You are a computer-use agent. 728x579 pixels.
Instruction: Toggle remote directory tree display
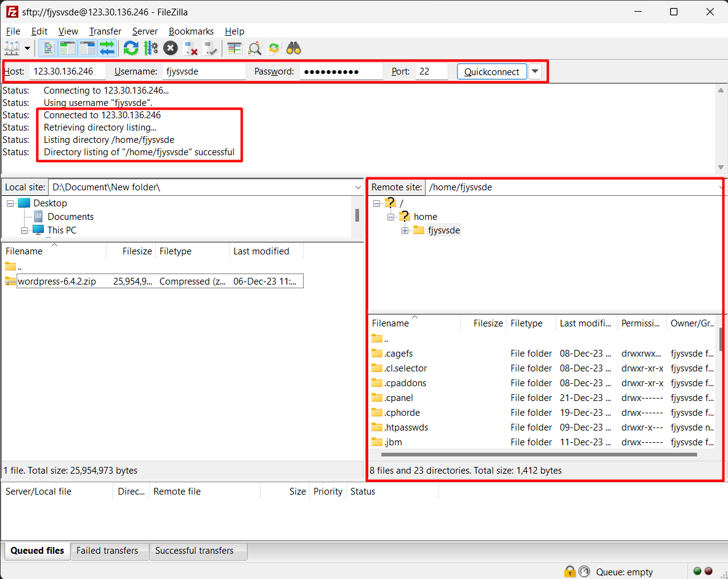pos(87,48)
